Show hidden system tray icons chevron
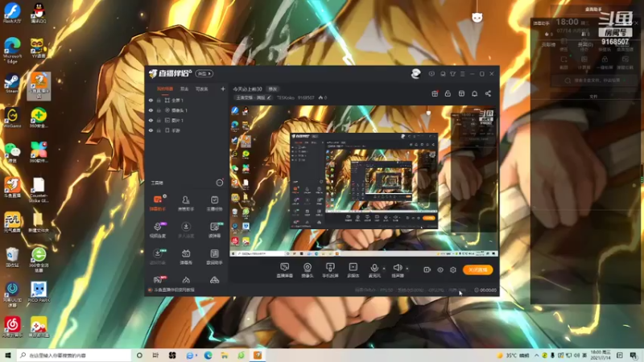Screen dimensions: 644x362 click(x=536, y=355)
